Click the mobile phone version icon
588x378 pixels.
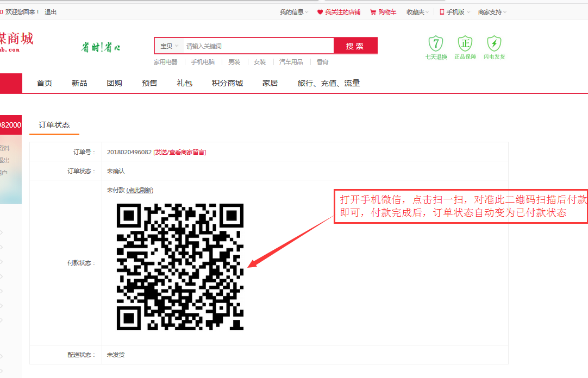[442, 12]
